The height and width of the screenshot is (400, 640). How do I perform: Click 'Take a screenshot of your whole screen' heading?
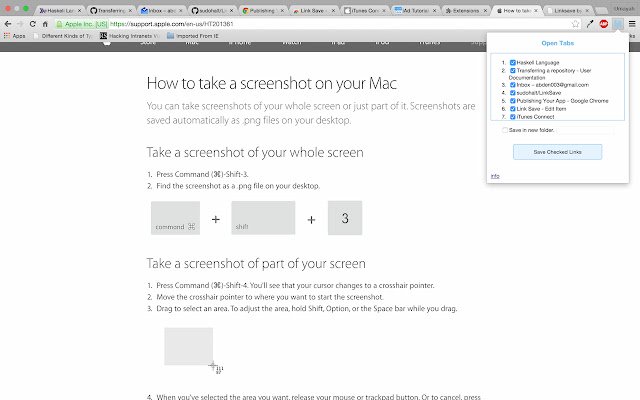pyautogui.click(x=255, y=152)
